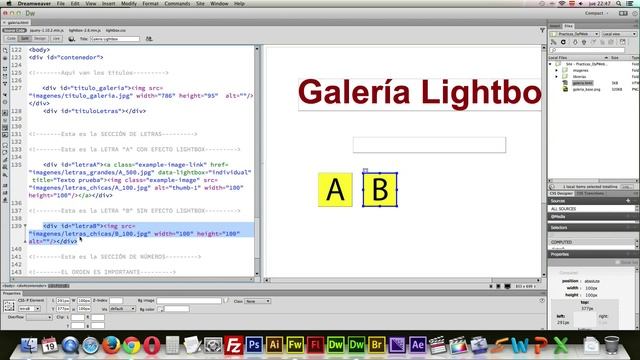Image resolution: width=640 pixels, height=360 pixels.
Task: Open Compact workspace switcher
Action: (596, 13)
